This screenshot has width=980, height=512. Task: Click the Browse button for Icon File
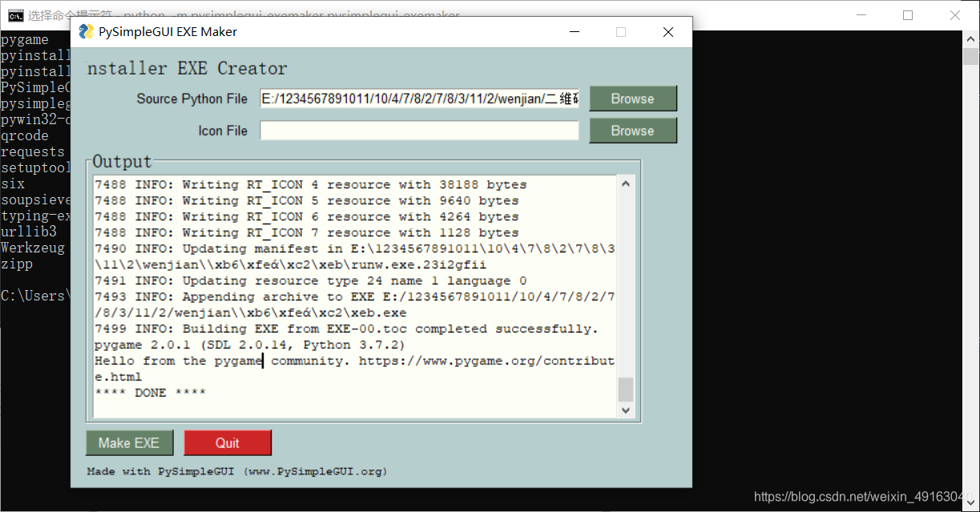pos(633,131)
